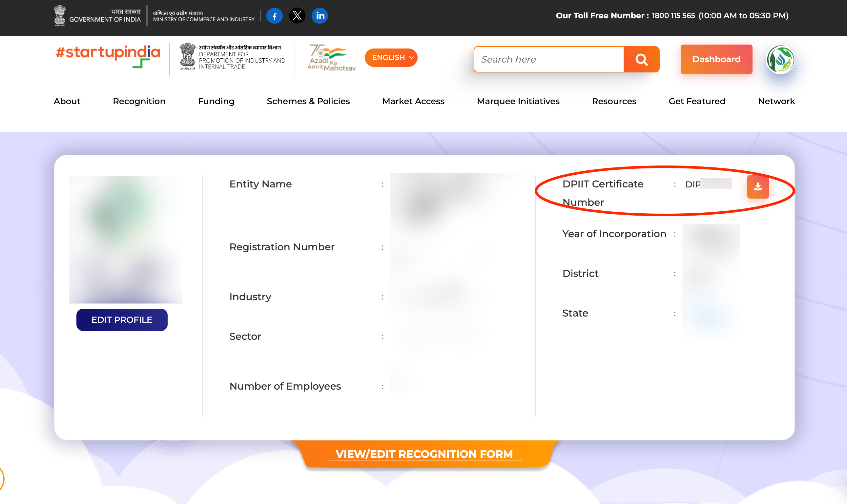Image resolution: width=847 pixels, height=504 pixels.
Task: Click the EDIT PROFILE button
Action: (x=122, y=320)
